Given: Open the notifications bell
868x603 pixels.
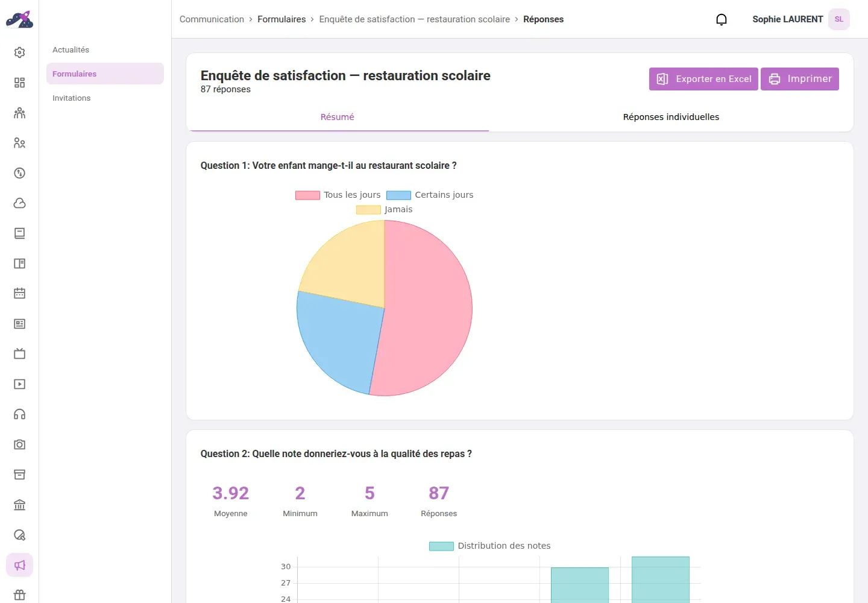Looking at the screenshot, I should pos(722,19).
